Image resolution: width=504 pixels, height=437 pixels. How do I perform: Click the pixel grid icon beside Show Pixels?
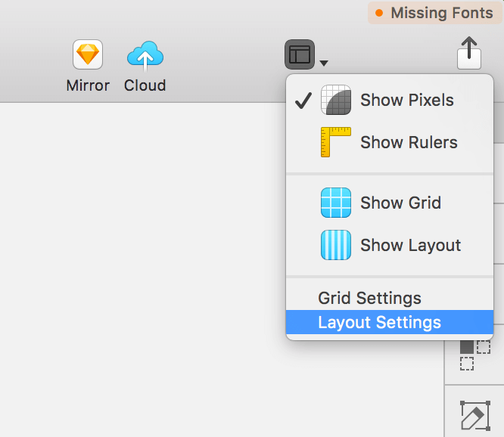pyautogui.click(x=336, y=100)
